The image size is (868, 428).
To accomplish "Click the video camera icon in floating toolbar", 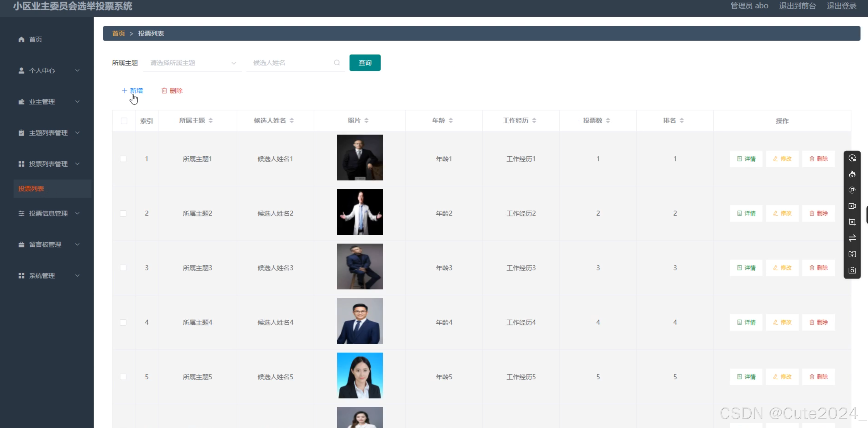I will tap(852, 206).
